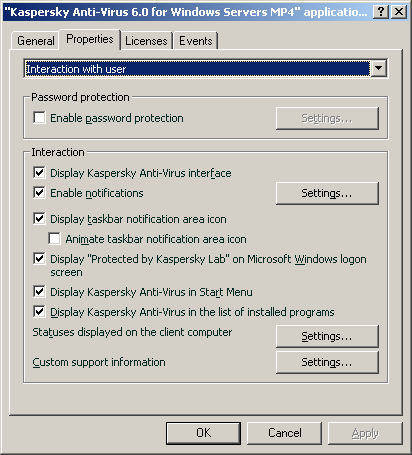Uncheck Display Kaspersky Anti-Virus interface
This screenshot has width=412, height=455.
click(x=39, y=173)
